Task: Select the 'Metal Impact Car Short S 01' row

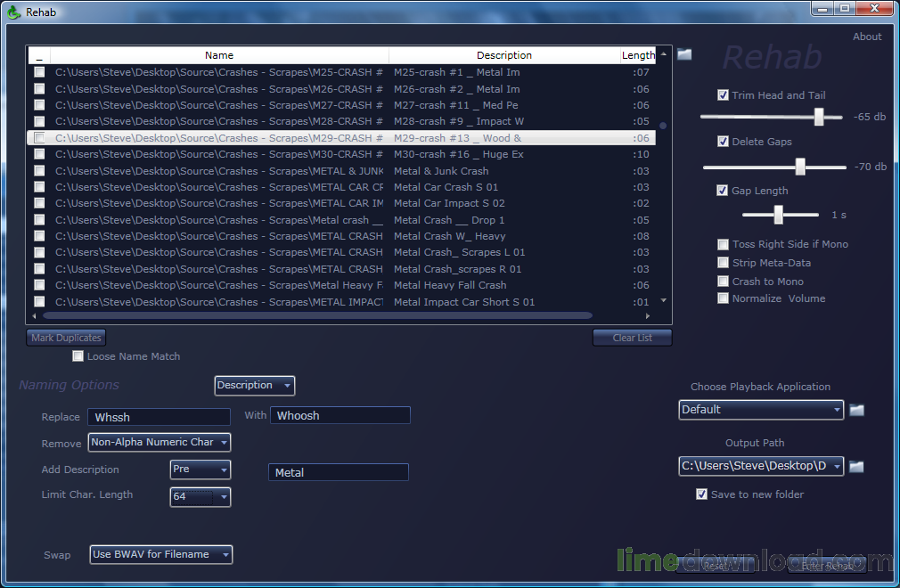Action: coord(341,302)
